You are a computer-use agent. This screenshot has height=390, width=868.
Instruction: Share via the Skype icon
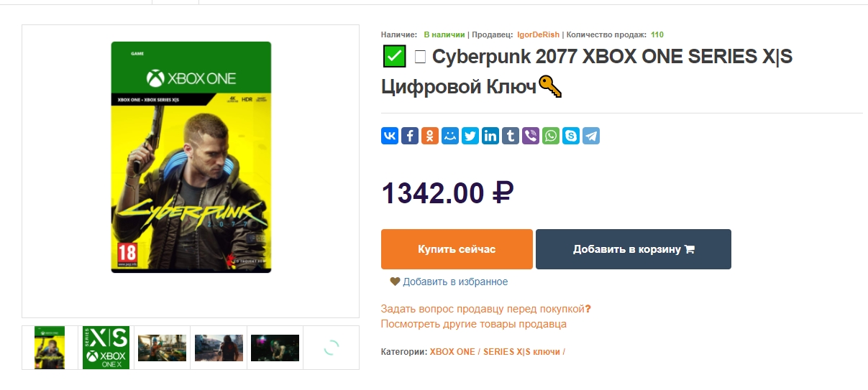[x=571, y=136]
